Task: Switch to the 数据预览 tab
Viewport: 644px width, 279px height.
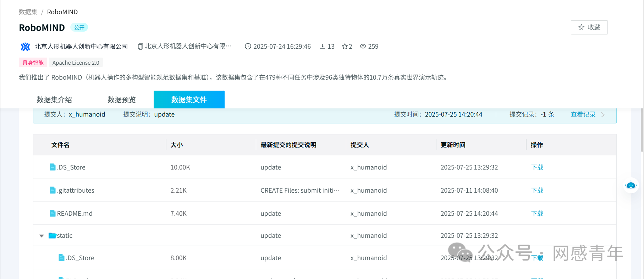Action: 122,100
